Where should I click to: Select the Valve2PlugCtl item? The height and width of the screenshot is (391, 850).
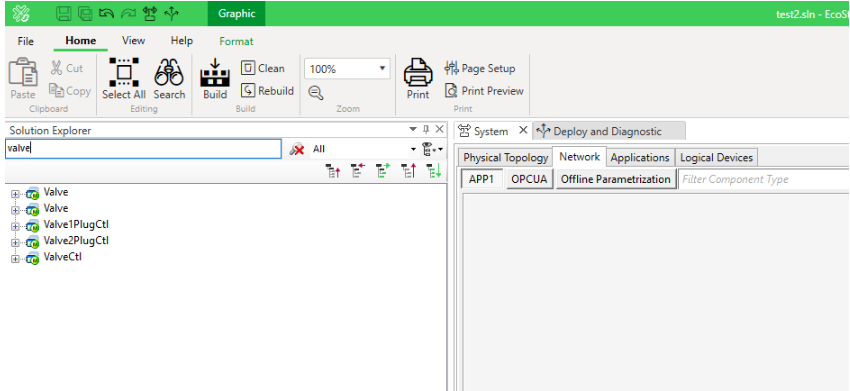tap(76, 240)
